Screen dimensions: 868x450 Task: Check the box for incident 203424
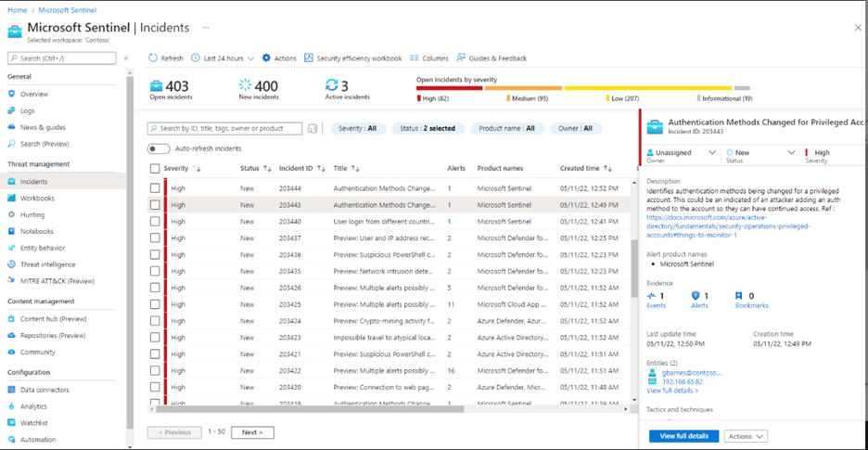click(x=155, y=321)
